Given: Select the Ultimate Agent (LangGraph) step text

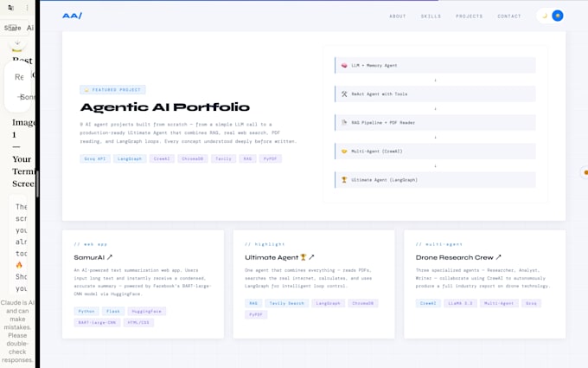Looking at the screenshot, I should pyautogui.click(x=384, y=180).
